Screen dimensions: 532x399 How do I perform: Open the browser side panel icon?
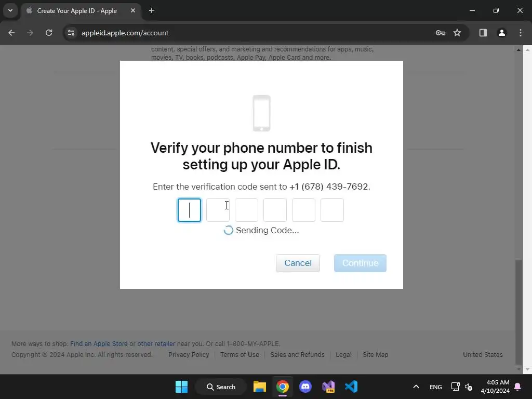pyautogui.click(x=483, y=33)
